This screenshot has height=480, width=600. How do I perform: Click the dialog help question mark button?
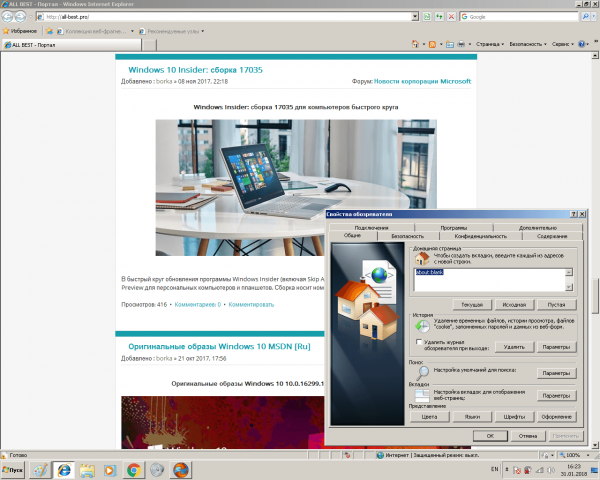(574, 214)
